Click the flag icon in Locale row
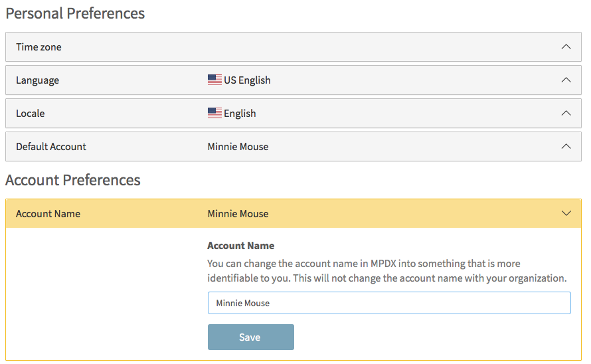The width and height of the screenshot is (591, 364). tap(214, 113)
